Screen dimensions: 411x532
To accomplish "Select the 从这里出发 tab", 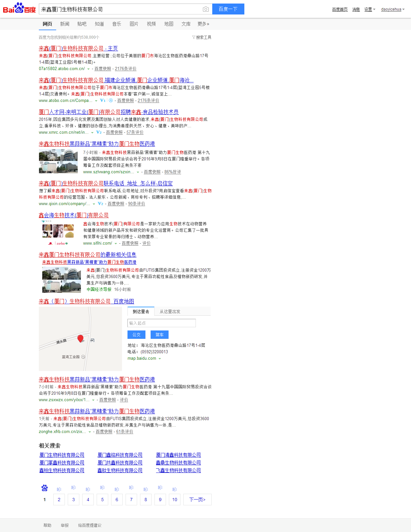I will pyautogui.click(x=170, y=311).
